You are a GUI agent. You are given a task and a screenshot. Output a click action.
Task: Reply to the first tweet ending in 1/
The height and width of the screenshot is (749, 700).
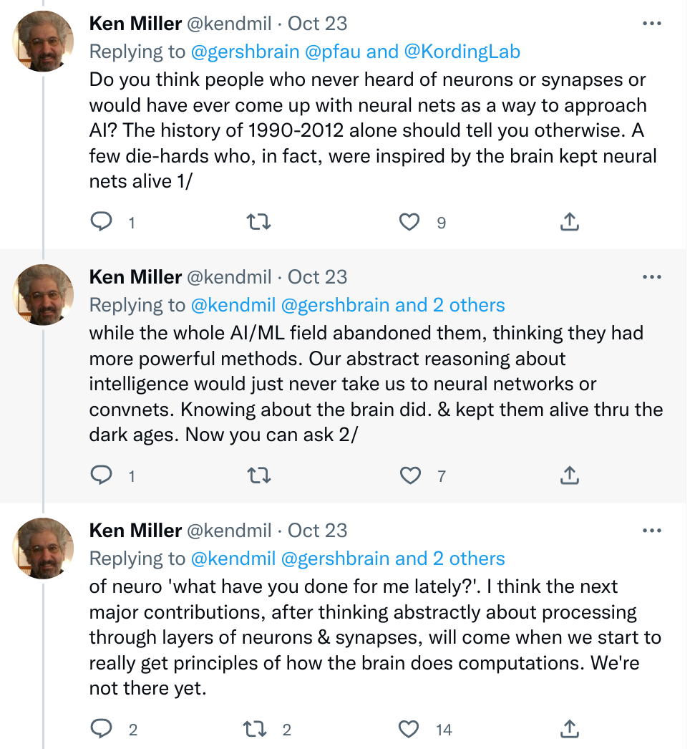point(102,222)
